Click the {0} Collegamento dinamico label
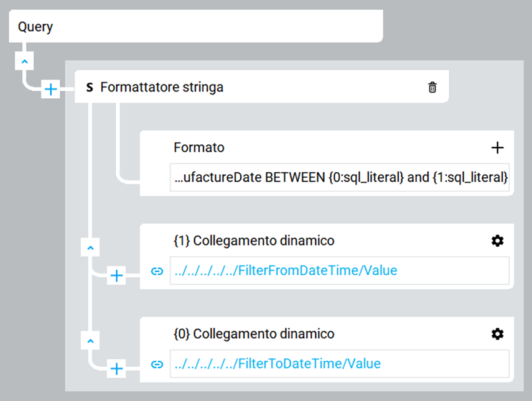The width and height of the screenshot is (532, 401). point(254,334)
